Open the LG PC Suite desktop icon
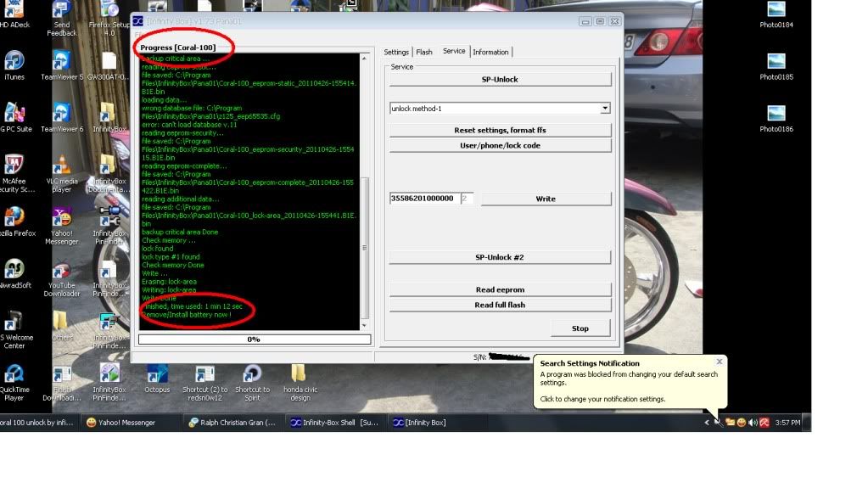Viewport: 868px width, 488px height. [x=15, y=117]
